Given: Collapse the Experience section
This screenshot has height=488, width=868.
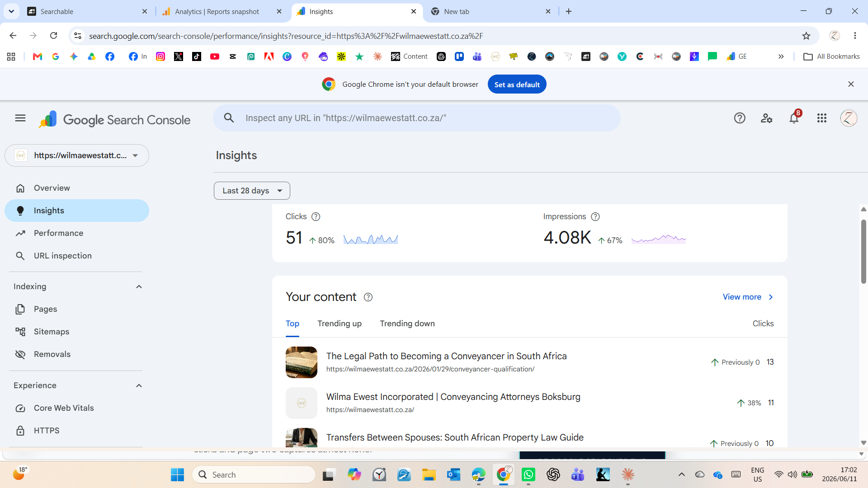Looking at the screenshot, I should [x=139, y=385].
